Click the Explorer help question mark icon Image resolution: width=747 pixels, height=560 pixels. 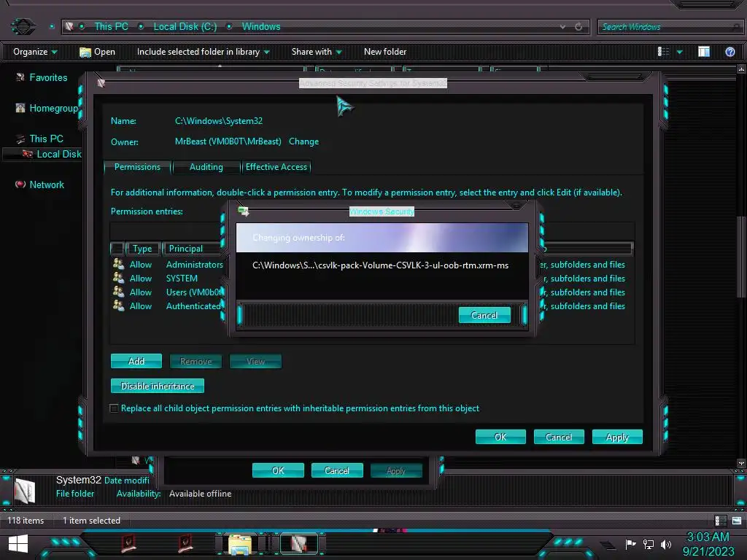(x=729, y=52)
